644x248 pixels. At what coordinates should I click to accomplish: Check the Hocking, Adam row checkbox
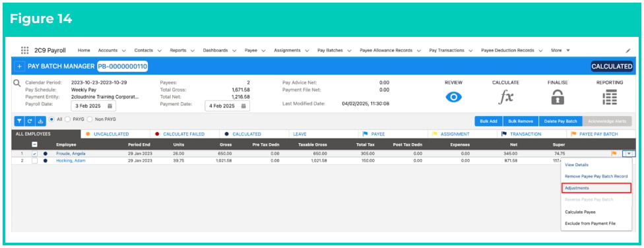tap(35, 160)
